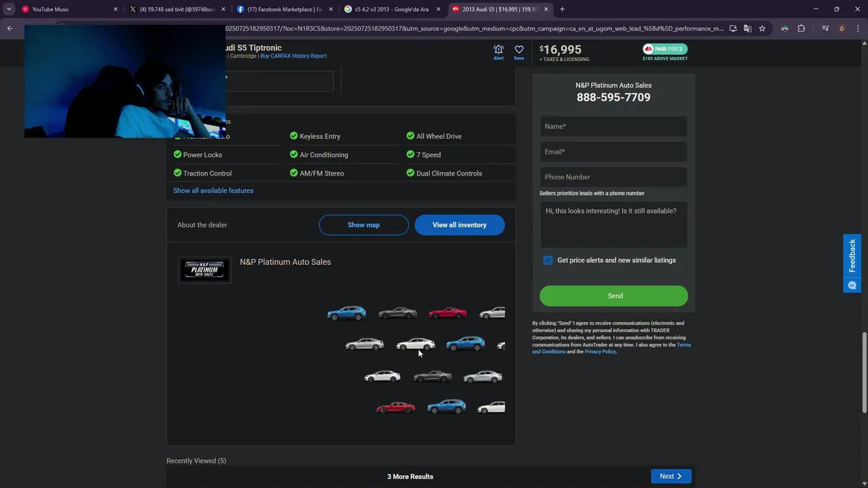Go back with the browser back arrow

click(x=9, y=28)
